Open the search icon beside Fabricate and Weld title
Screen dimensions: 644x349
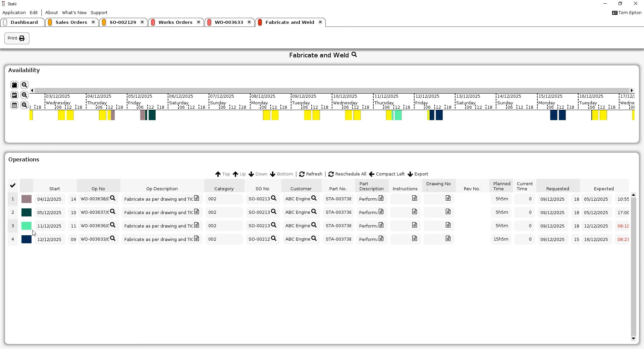click(x=354, y=55)
